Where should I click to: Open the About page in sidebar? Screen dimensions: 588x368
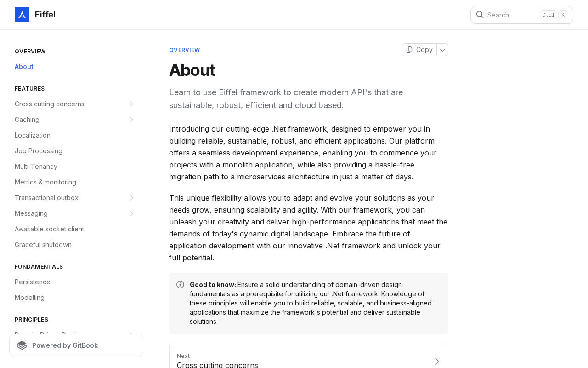pos(24,67)
